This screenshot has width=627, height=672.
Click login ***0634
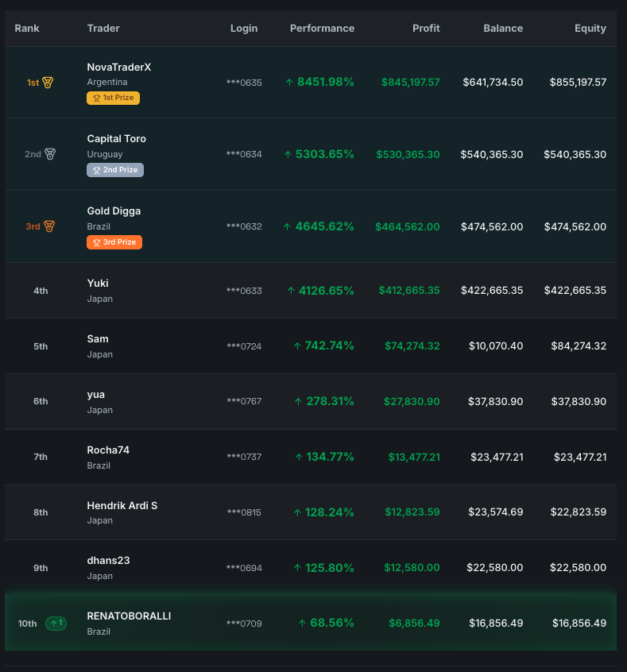click(244, 154)
